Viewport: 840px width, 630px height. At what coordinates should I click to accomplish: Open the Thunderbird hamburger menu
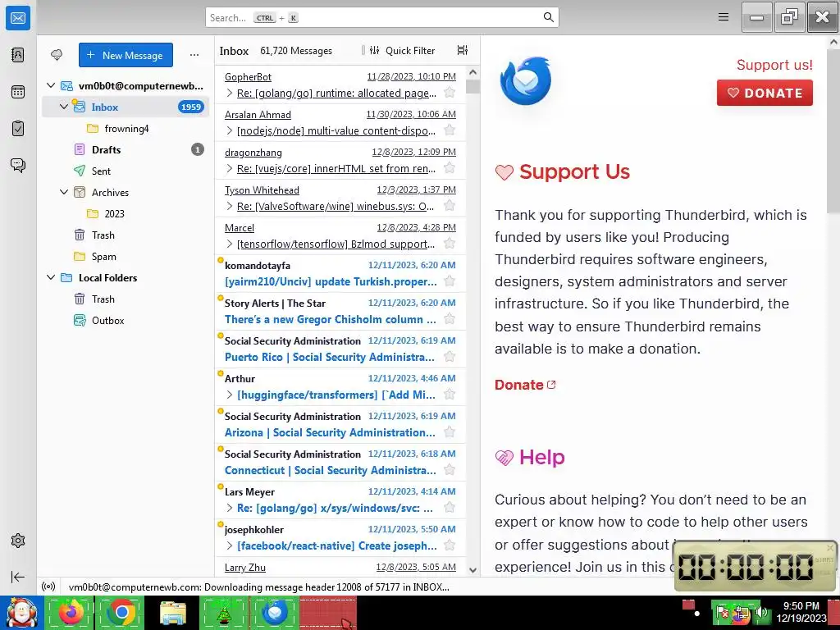[x=724, y=17]
